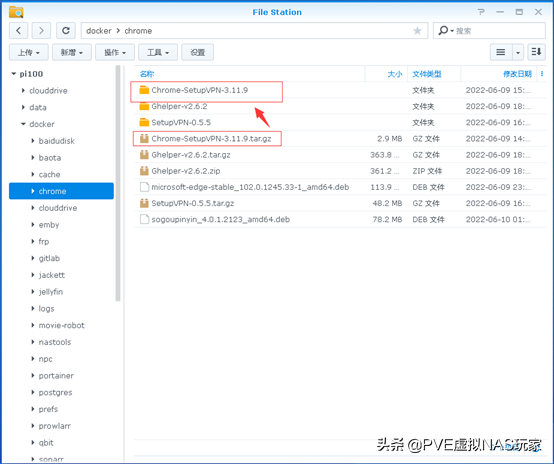This screenshot has height=464, width=554.
Task: Open the 工具 tools menu
Action: point(158,52)
